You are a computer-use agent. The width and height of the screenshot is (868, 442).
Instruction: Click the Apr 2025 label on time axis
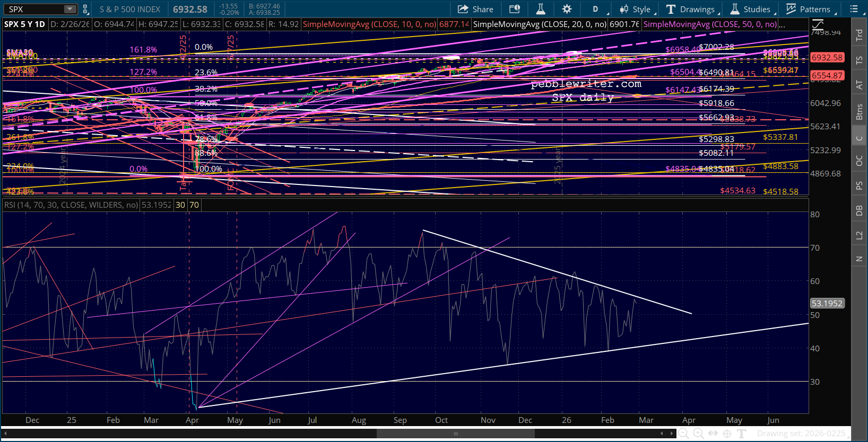[x=192, y=420]
